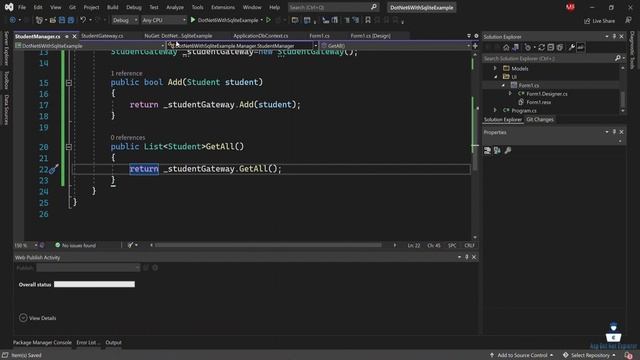The height and width of the screenshot is (360, 640).
Task: Pending changes filter icon in Solution Explorer
Action: point(528,47)
